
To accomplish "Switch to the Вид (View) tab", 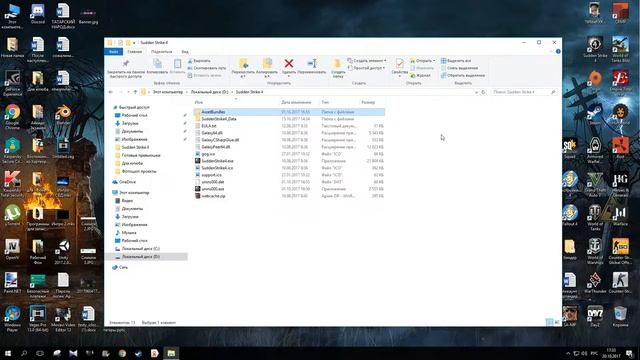I will point(185,52).
